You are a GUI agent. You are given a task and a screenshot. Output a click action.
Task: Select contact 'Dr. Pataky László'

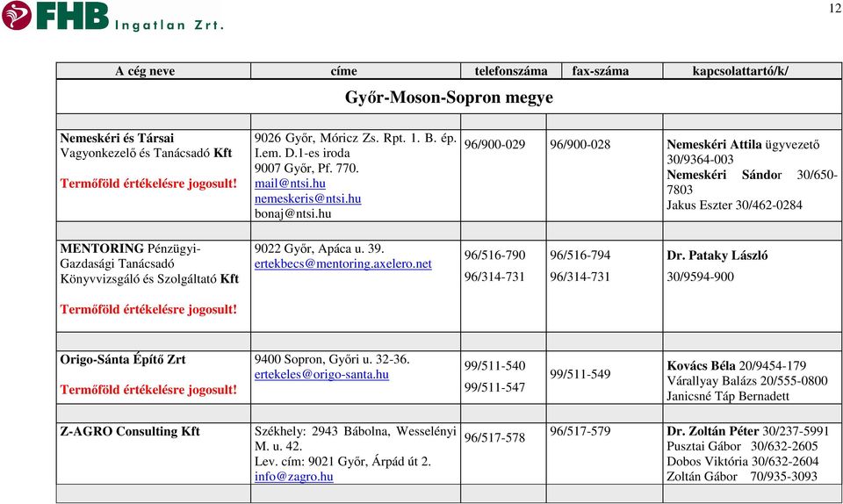tap(717, 256)
